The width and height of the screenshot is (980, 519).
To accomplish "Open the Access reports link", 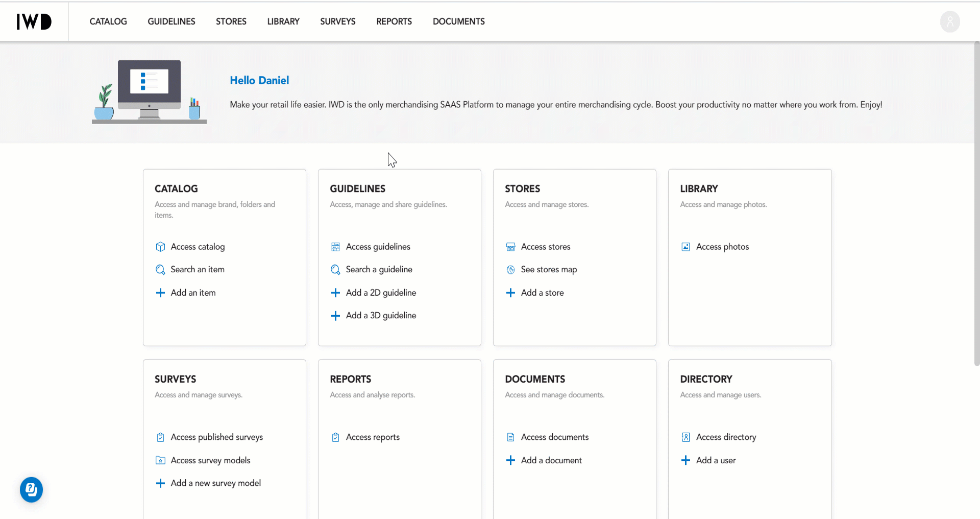I will tap(373, 437).
